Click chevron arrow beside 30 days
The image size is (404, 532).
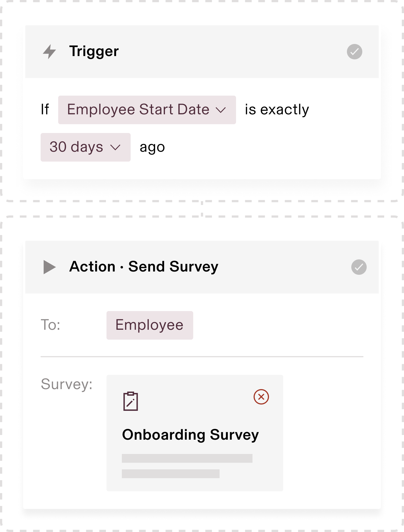point(115,148)
